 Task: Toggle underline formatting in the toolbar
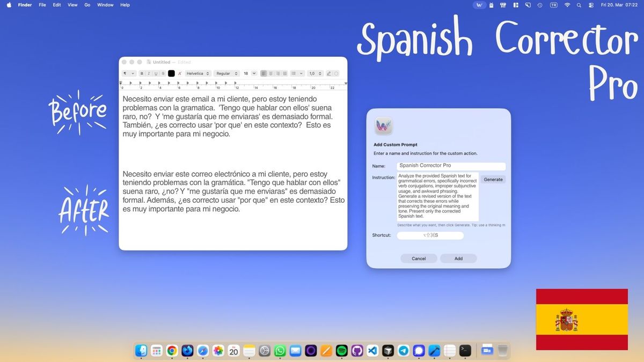[x=156, y=73]
